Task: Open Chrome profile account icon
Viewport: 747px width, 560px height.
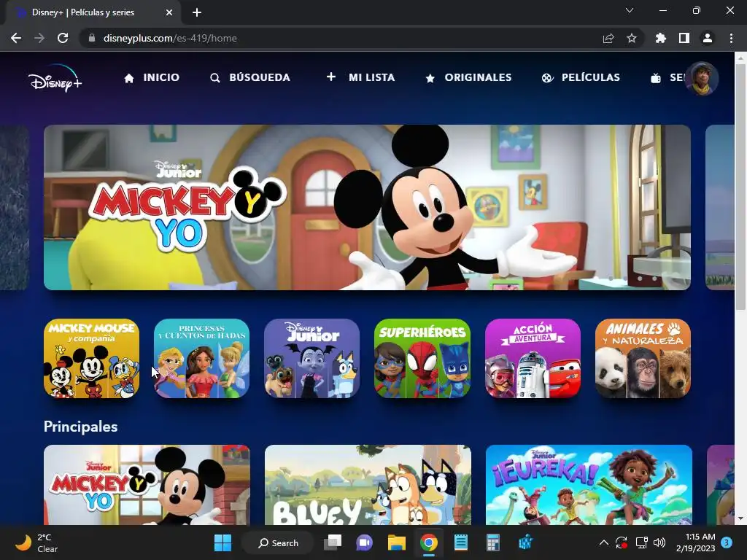Action: point(708,38)
